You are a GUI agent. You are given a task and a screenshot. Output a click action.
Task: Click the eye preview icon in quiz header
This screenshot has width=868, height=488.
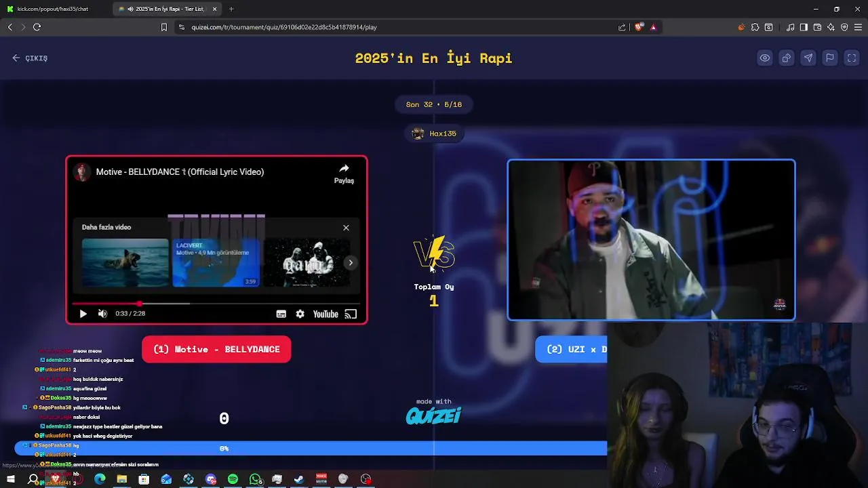765,58
